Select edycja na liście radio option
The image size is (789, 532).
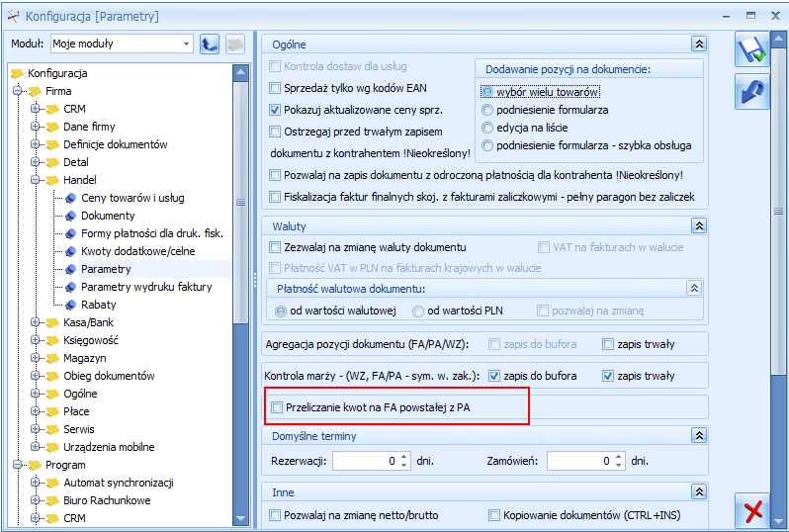(487, 128)
